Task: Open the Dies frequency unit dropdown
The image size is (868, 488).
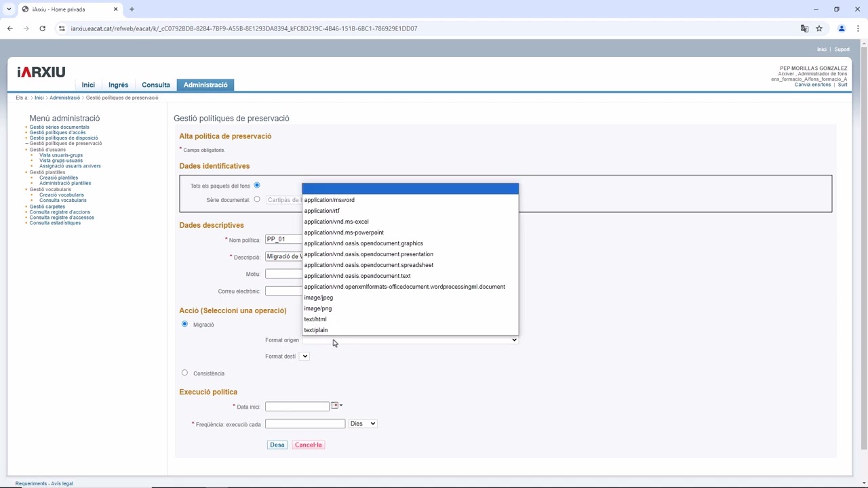Action: pos(363,424)
